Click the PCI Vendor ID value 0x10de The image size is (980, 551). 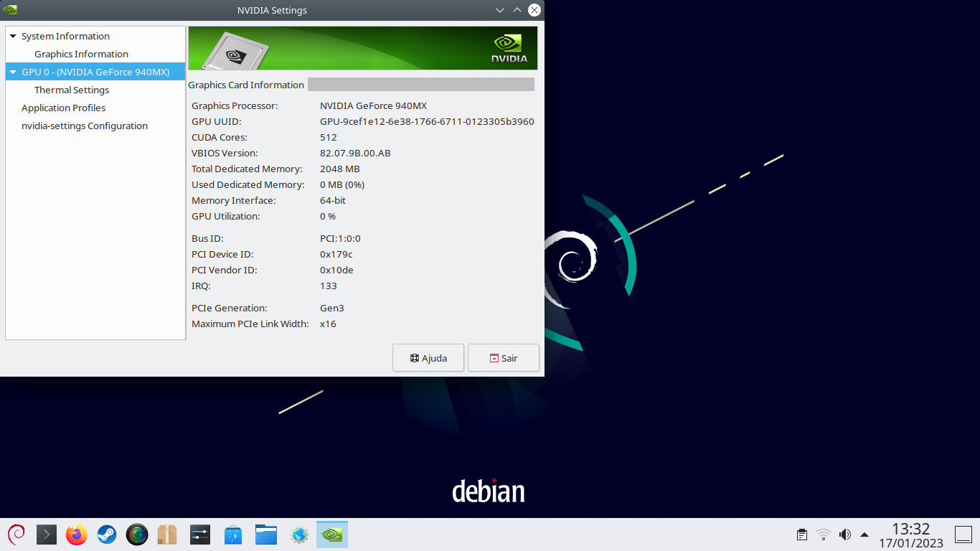coord(336,270)
